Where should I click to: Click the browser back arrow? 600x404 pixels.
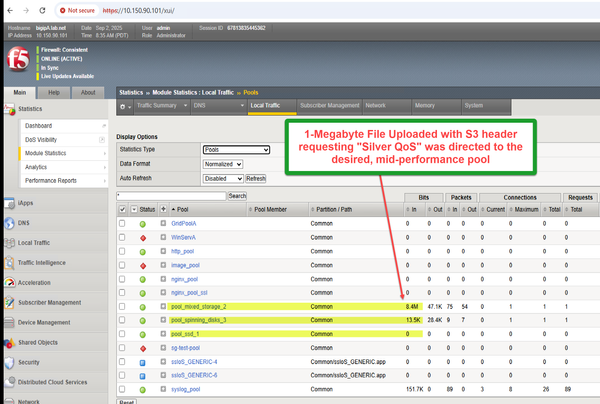click(9, 10)
